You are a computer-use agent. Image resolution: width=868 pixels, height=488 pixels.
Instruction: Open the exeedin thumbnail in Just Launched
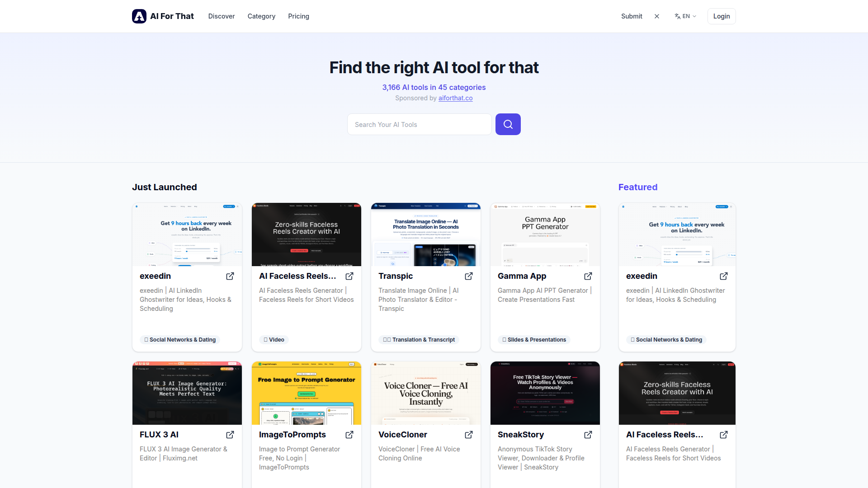(187, 235)
